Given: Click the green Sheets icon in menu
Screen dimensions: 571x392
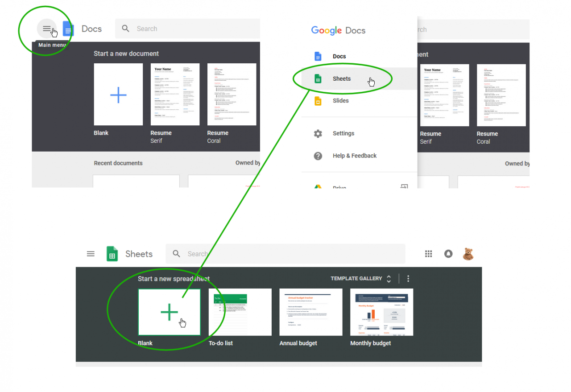Looking at the screenshot, I should pyautogui.click(x=318, y=79).
